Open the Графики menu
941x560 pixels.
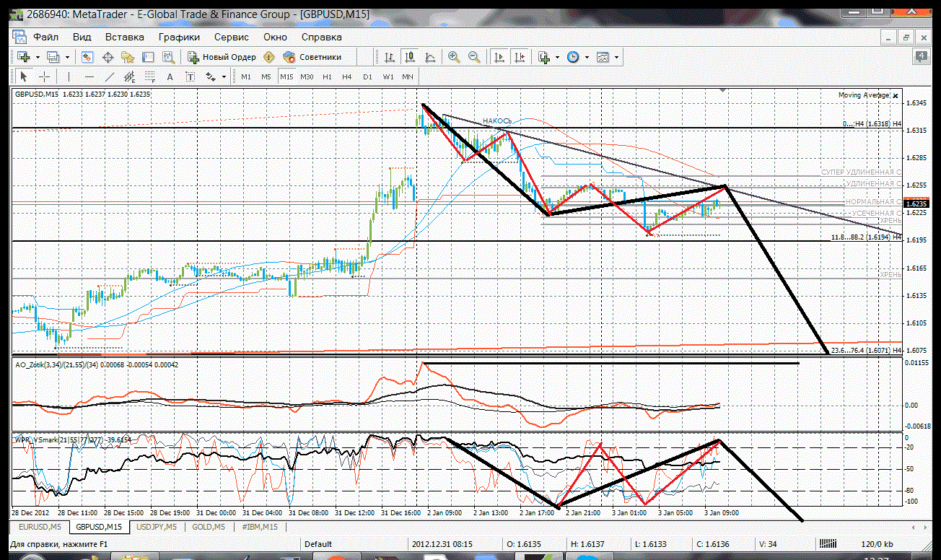pos(179,37)
